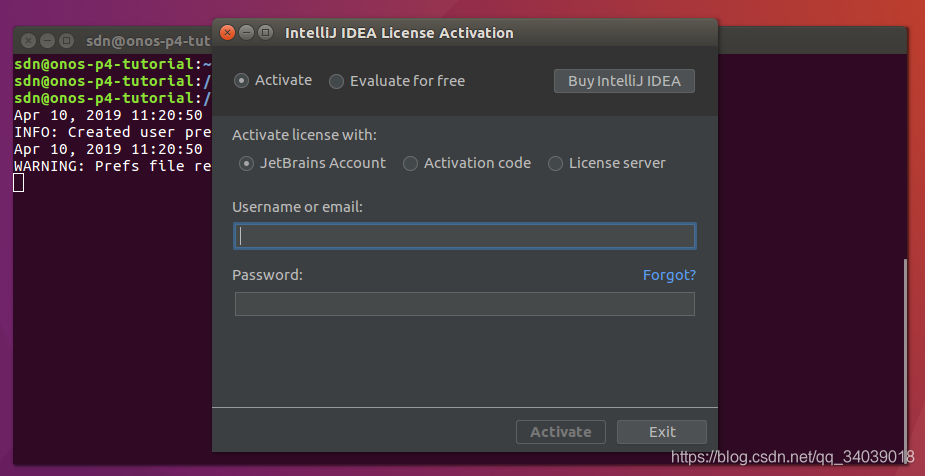Minimize the License Activation dialog
The image size is (925, 476).
247,32
